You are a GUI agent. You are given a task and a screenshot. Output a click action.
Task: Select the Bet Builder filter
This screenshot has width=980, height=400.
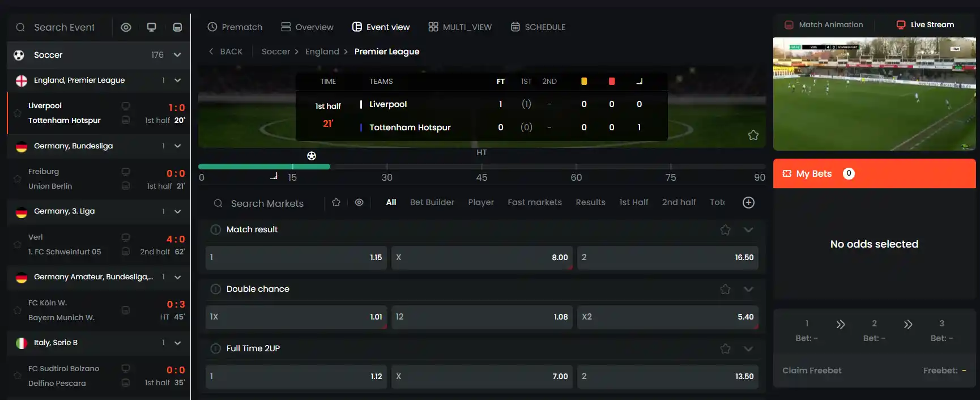pos(432,202)
